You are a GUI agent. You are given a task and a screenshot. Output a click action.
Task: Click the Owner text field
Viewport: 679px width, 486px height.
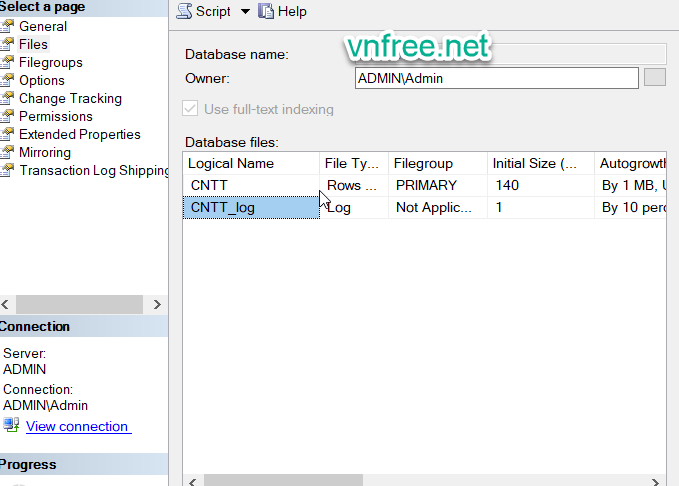496,78
